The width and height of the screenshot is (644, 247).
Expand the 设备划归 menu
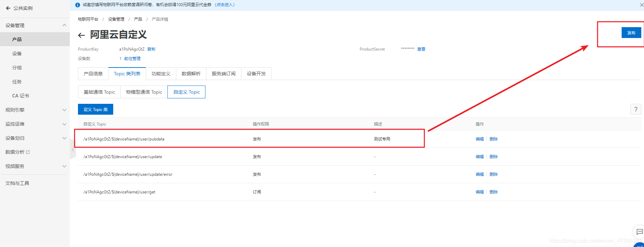pos(64,138)
